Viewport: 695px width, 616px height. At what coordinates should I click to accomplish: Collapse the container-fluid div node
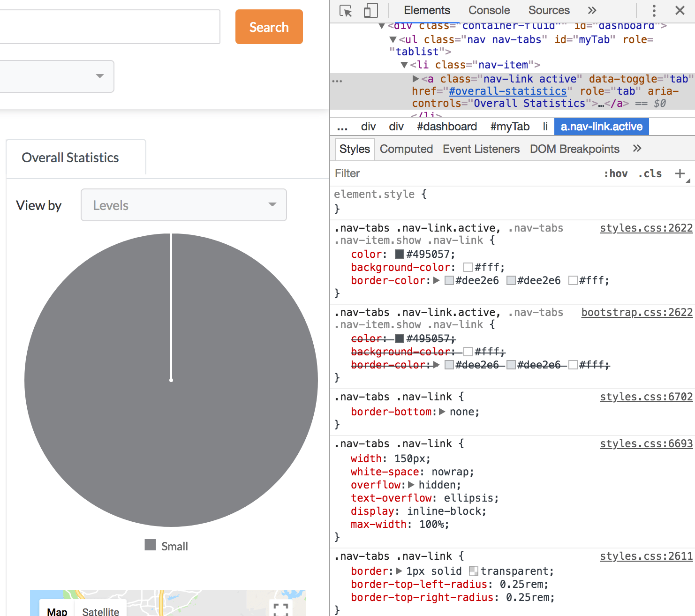point(382,26)
